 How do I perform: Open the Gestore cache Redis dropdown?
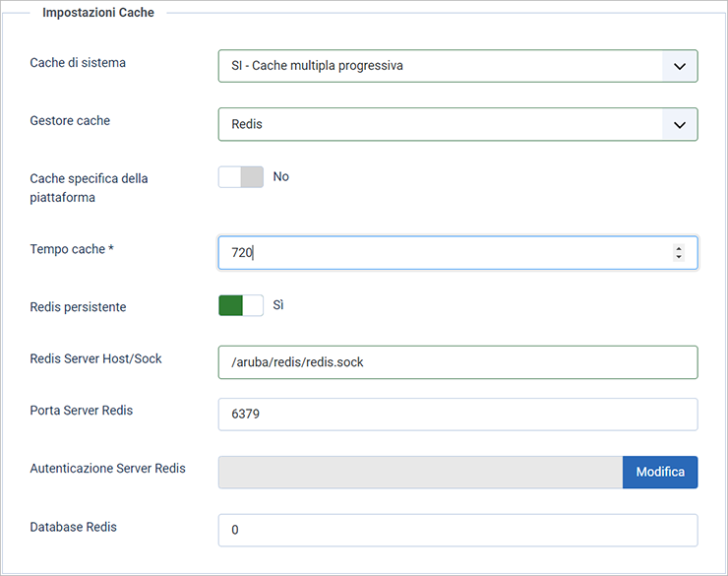(457, 124)
